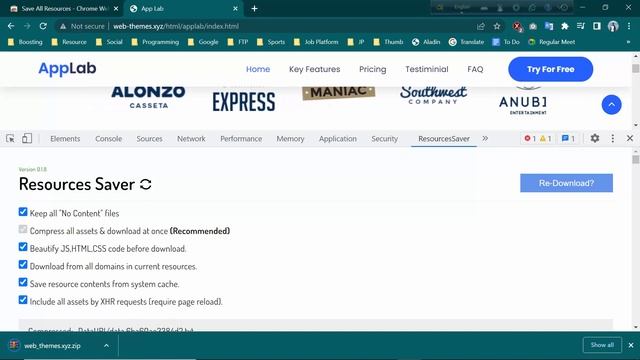Reload the current page
Viewport: 640px width, 360px height.
tap(43, 26)
